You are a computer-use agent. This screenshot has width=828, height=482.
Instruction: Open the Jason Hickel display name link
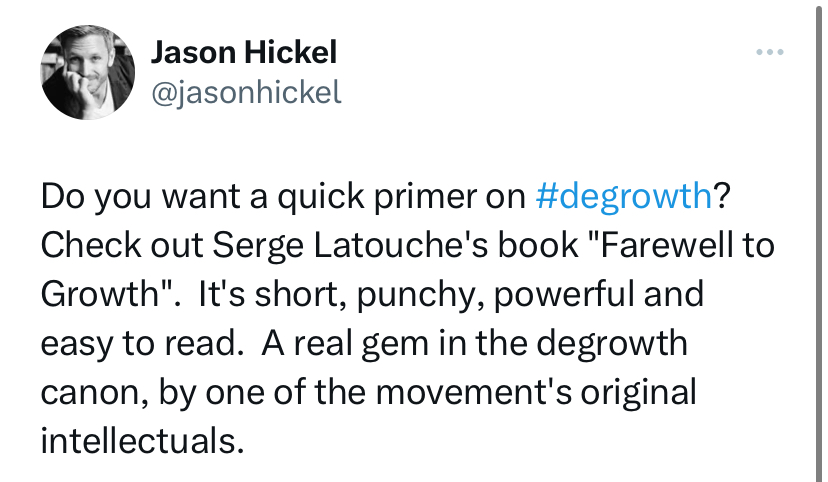[243, 52]
